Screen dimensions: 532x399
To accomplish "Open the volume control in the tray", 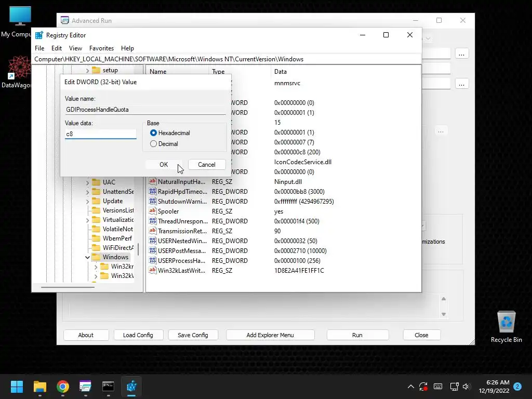I will click(x=467, y=387).
